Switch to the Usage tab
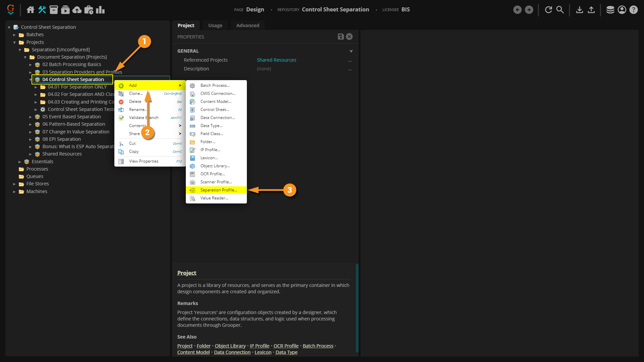644x362 pixels. tap(215, 25)
